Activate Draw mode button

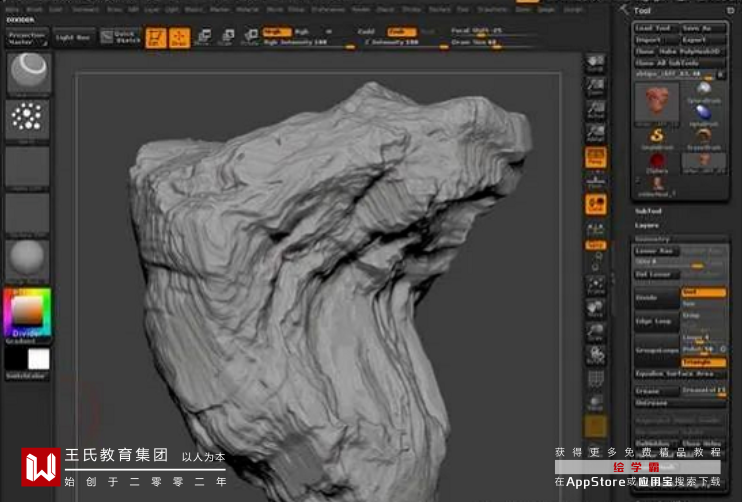(x=179, y=37)
